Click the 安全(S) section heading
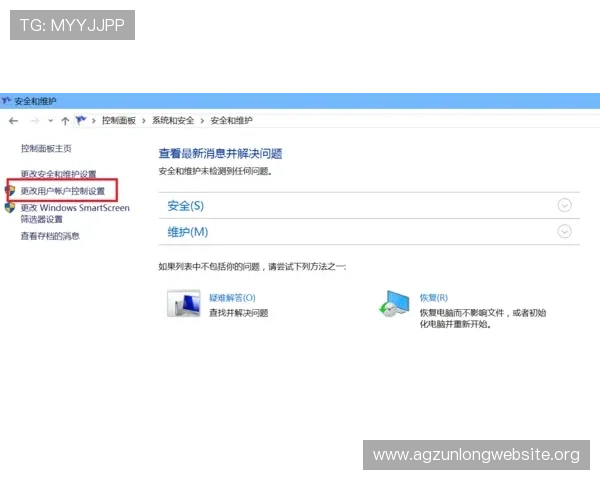The image size is (600, 480). coord(186,206)
